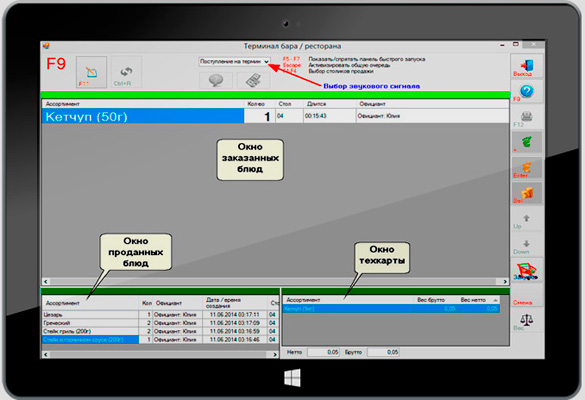The height and width of the screenshot is (400, 585).
Task: Select the Цезарь row in sold dishes
Action: point(160,315)
